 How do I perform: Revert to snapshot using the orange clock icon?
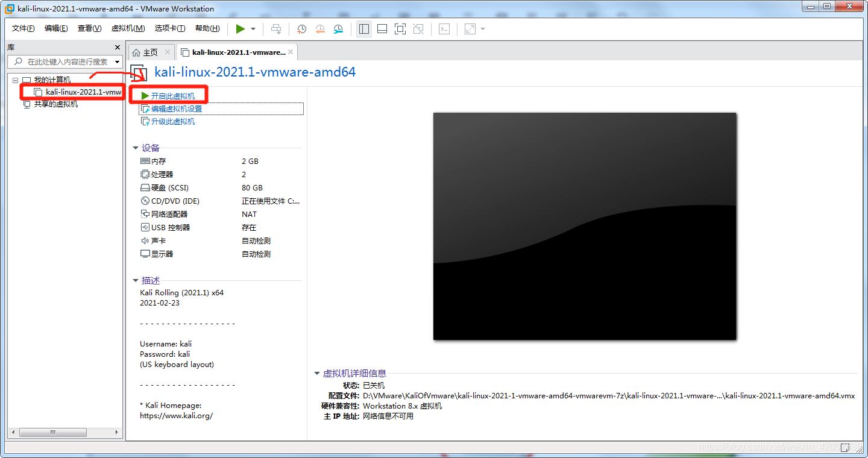(x=320, y=28)
